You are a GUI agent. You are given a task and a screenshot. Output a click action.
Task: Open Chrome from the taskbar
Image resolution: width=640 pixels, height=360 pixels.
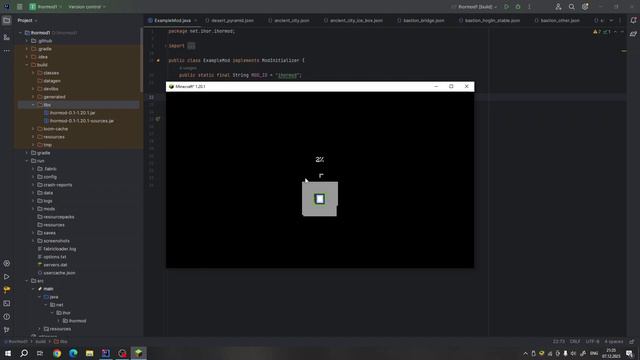57,353
